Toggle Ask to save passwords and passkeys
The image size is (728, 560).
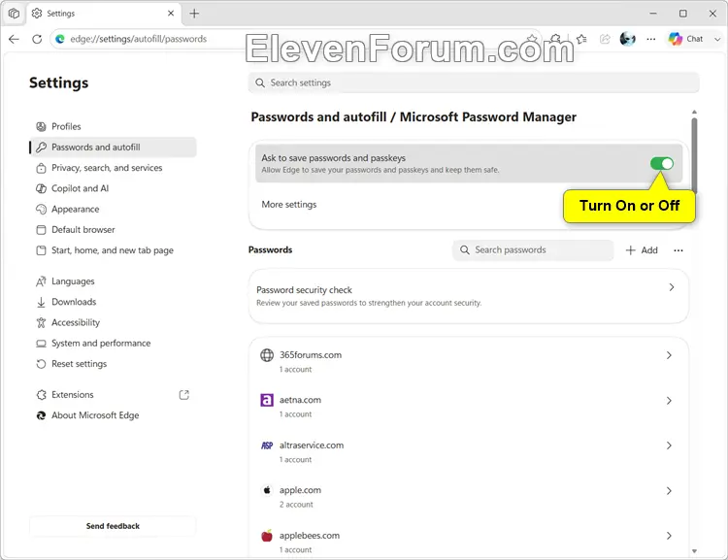[x=662, y=163]
